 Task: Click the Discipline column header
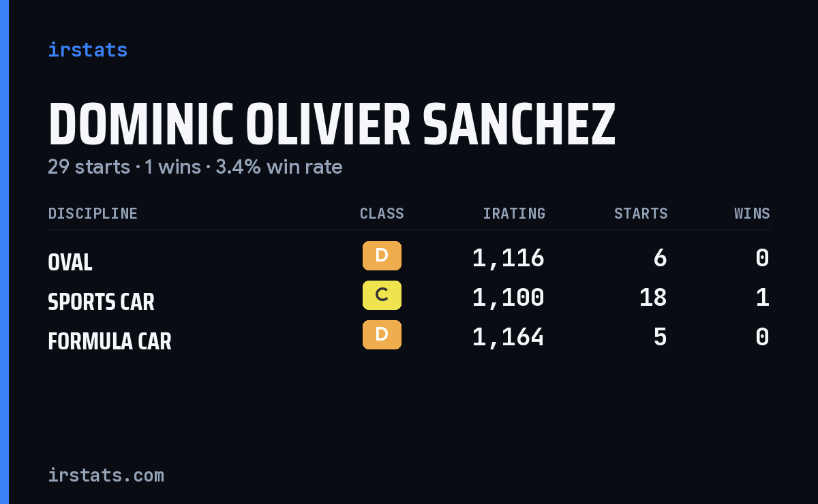[x=93, y=213]
